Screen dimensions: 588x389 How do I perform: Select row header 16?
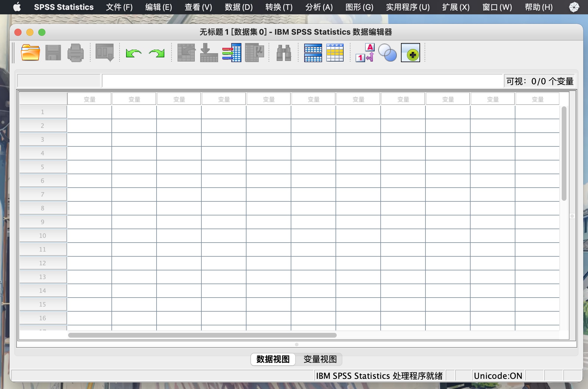tap(43, 318)
